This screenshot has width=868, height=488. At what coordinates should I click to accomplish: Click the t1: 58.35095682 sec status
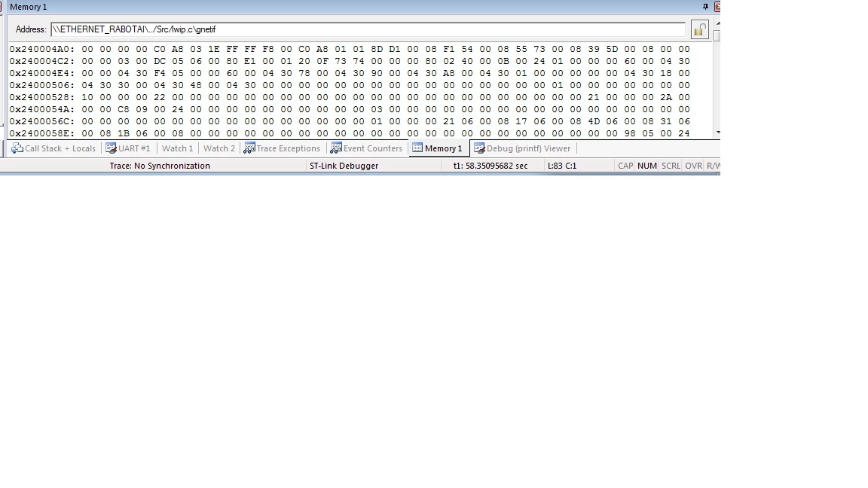pos(491,166)
